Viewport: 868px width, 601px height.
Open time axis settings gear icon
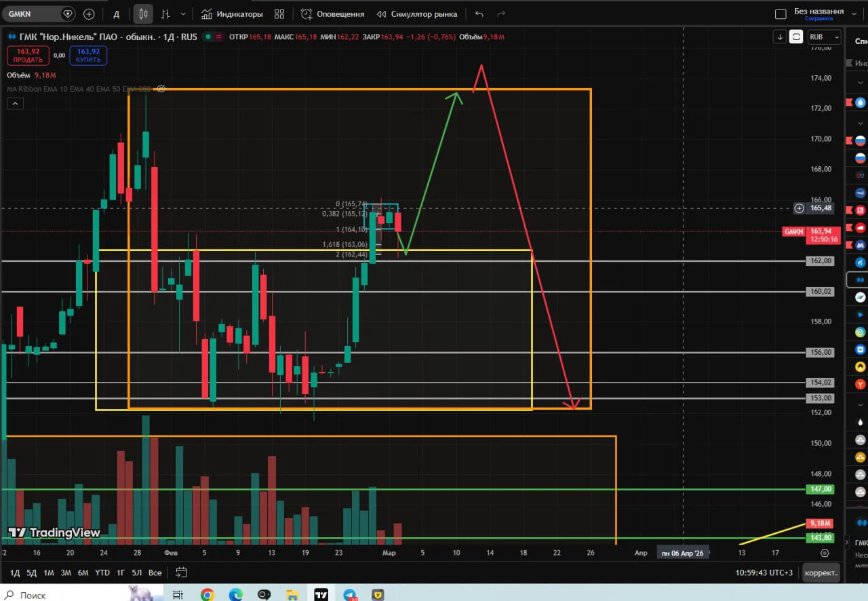[x=825, y=553]
